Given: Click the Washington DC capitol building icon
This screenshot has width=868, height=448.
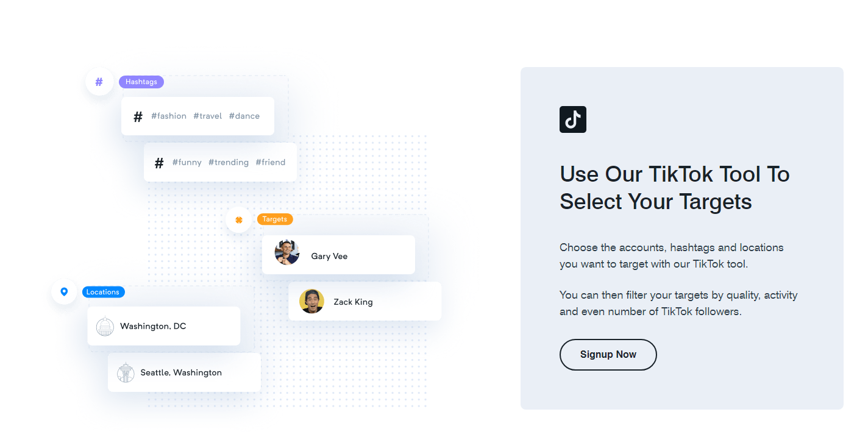Looking at the screenshot, I should 105,327.
